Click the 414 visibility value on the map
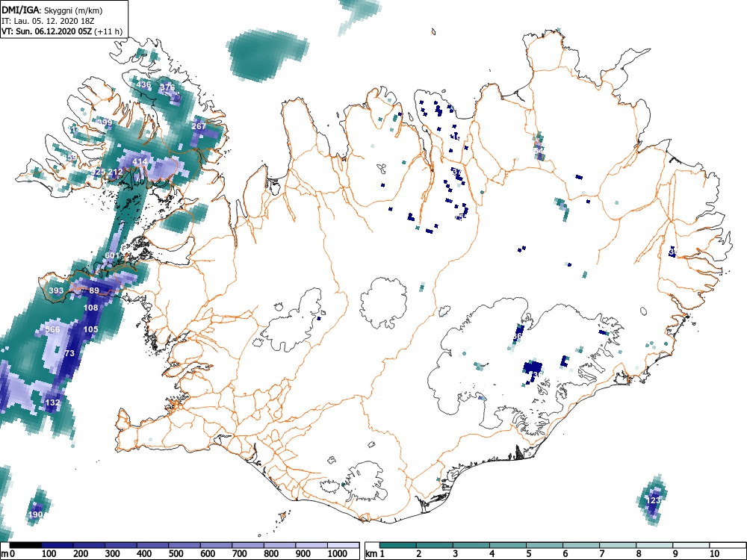This screenshot has height=560, width=747. tap(140, 161)
